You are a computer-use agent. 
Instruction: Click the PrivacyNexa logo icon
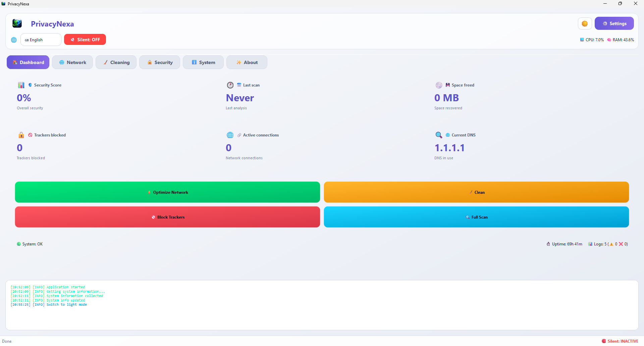17,23
